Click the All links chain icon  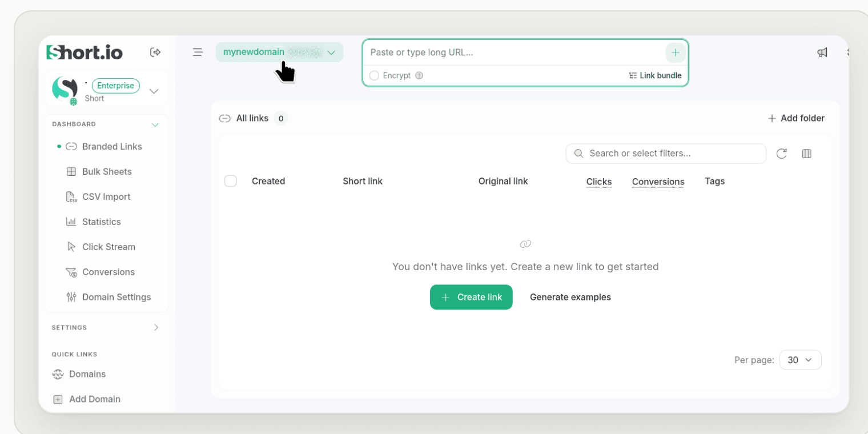pos(225,118)
